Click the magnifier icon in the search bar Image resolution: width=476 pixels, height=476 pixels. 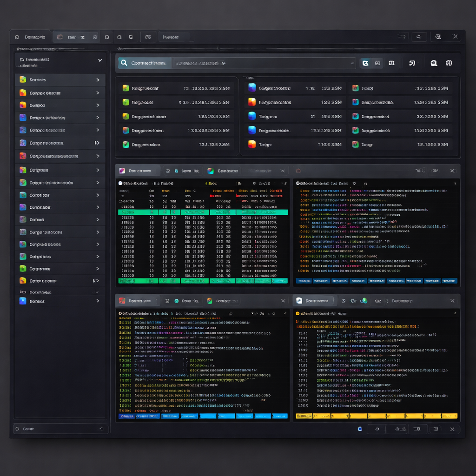[x=124, y=63]
